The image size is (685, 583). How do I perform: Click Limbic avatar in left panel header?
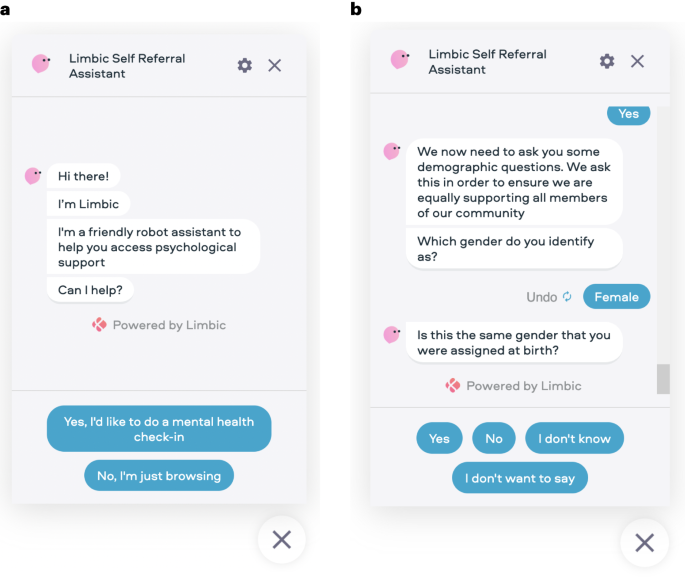coord(41,64)
